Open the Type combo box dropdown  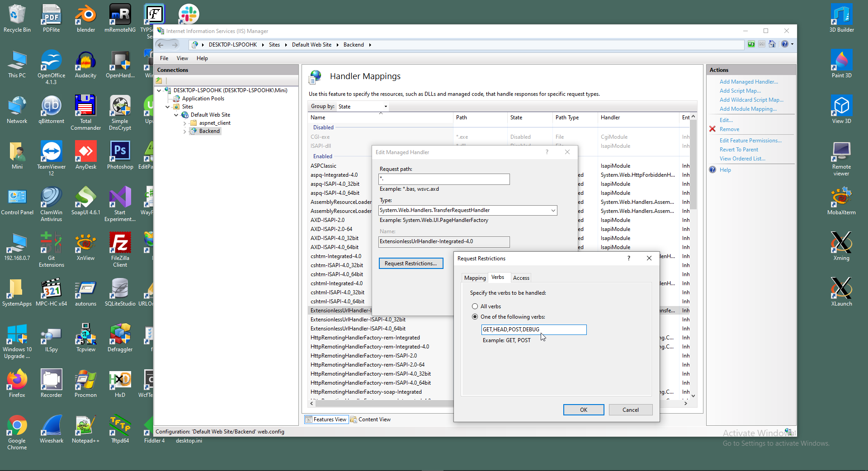[553, 211]
